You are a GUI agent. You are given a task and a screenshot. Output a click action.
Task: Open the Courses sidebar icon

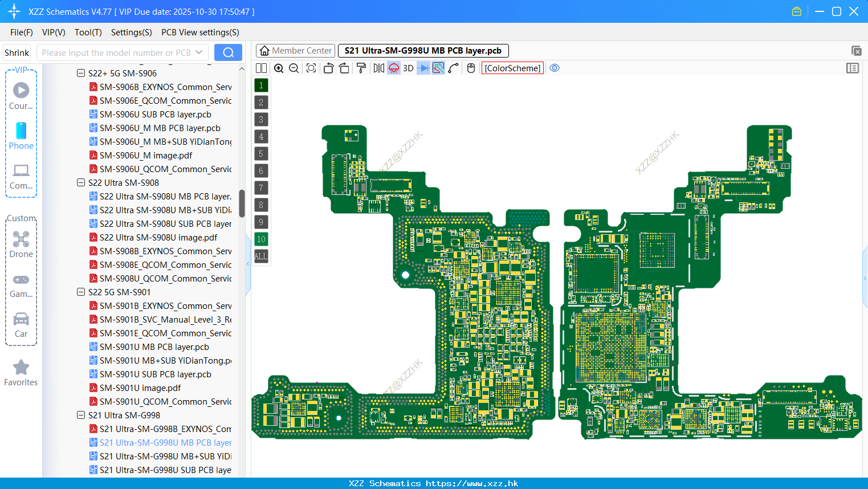[x=21, y=95]
